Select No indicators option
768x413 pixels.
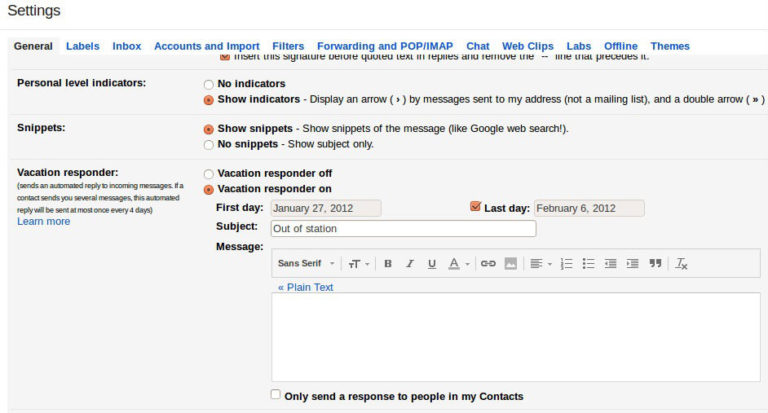point(209,84)
